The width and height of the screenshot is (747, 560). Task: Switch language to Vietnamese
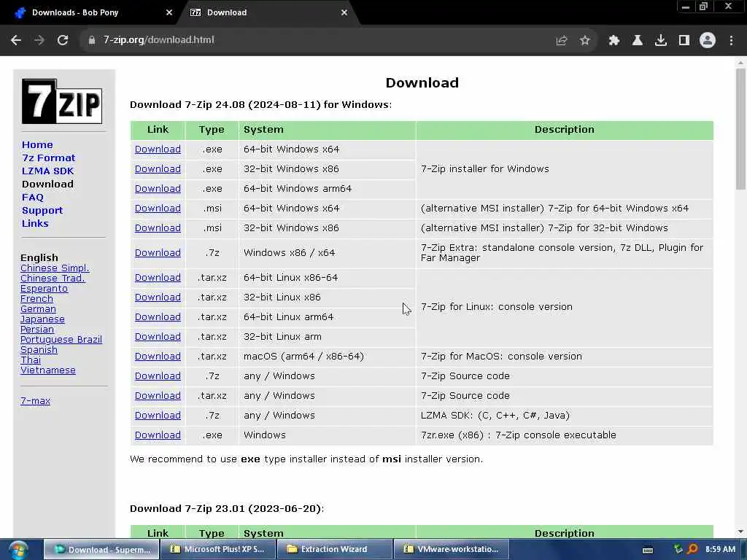pos(48,370)
